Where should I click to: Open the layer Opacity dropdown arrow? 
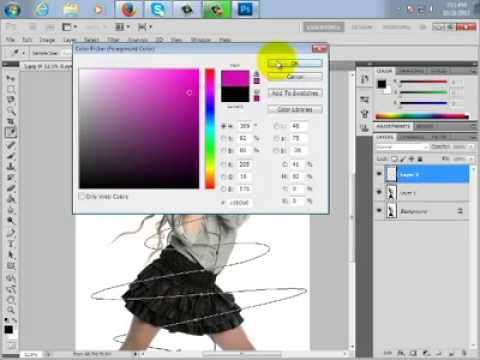click(471, 147)
